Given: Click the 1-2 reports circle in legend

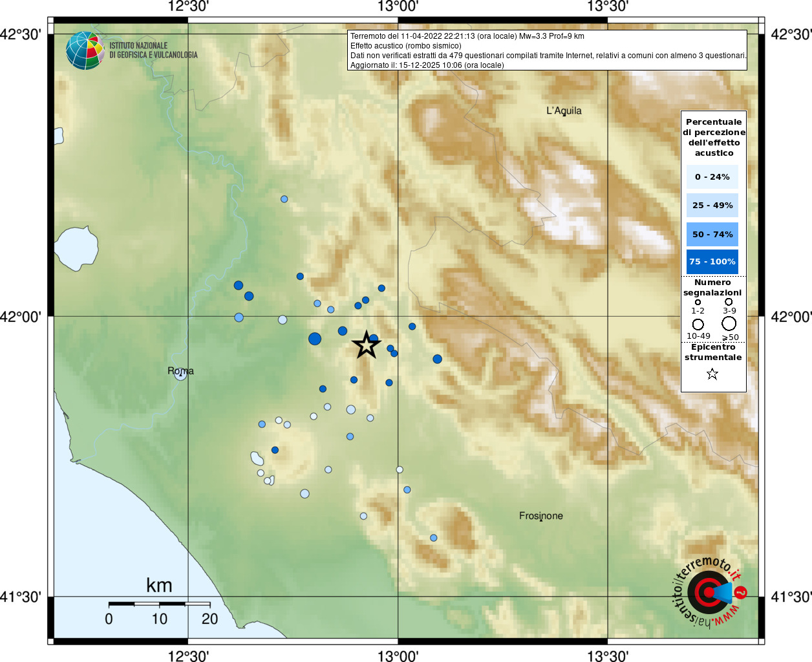Looking at the screenshot, I should (x=698, y=302).
